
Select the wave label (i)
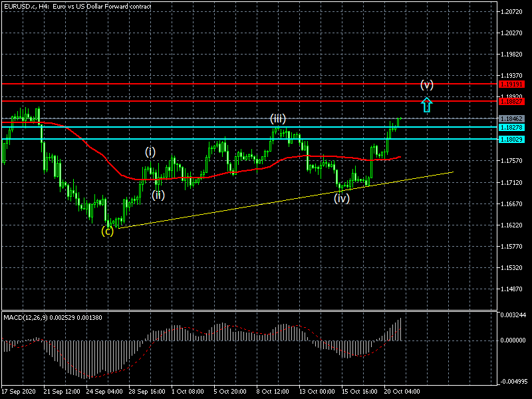tap(150, 152)
